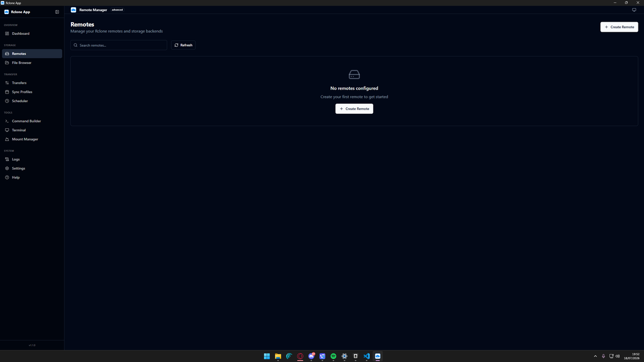Image resolution: width=644 pixels, height=362 pixels.
Task: Click the Rclone App cloud logo in sidebar
Action: pos(7,12)
